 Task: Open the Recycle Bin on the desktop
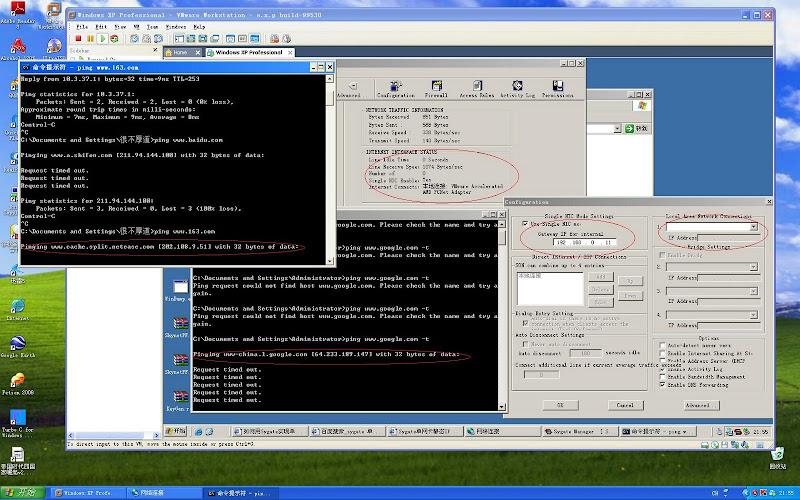777,458
